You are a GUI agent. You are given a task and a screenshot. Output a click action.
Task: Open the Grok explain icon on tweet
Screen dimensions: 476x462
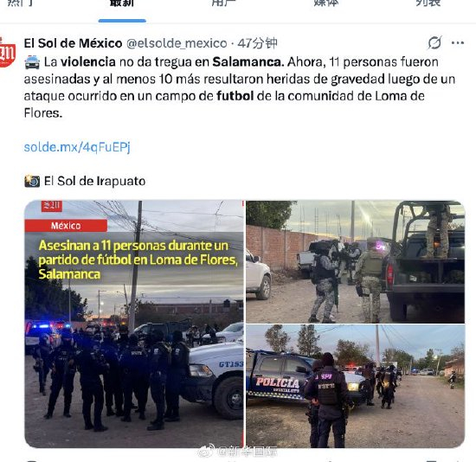[x=434, y=42]
